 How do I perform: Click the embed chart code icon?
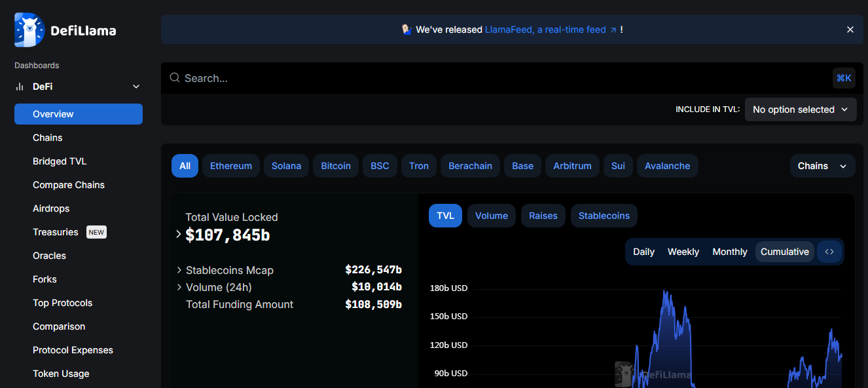click(x=829, y=252)
